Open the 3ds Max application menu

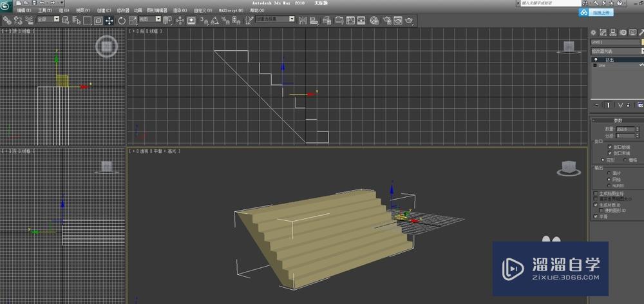(6, 7)
